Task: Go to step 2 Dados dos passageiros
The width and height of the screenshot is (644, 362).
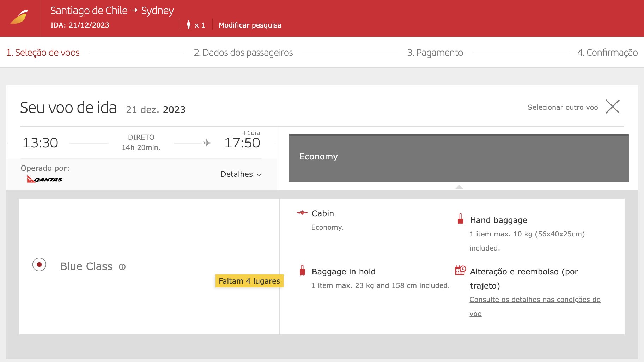Action: [x=243, y=53]
